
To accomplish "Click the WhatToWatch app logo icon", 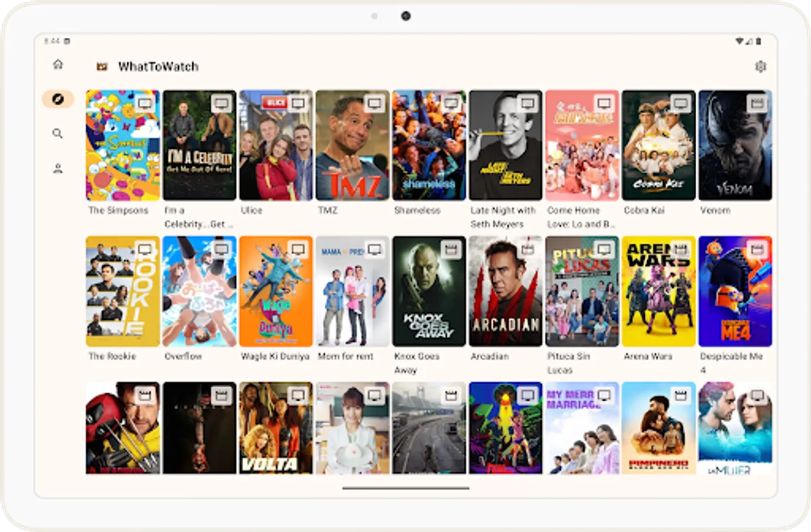I will tap(102, 67).
